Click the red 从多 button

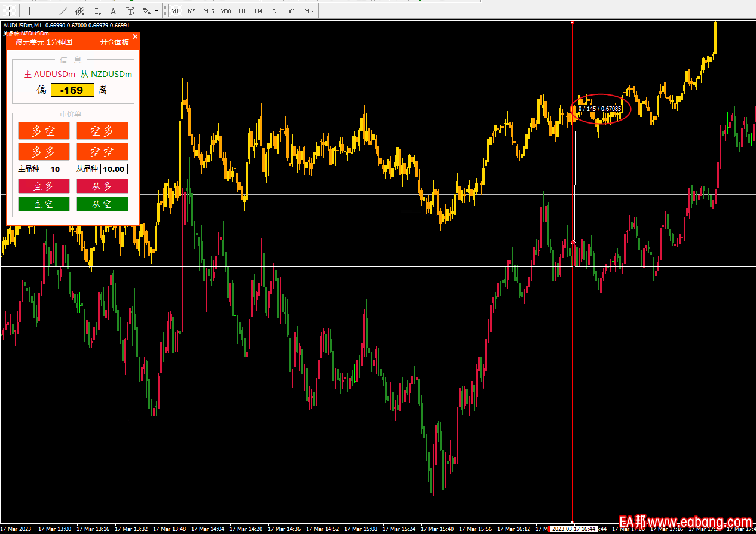point(102,186)
